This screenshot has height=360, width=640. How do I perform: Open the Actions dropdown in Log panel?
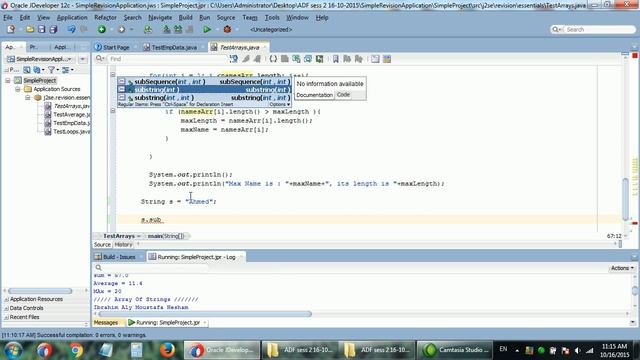(x=622, y=268)
